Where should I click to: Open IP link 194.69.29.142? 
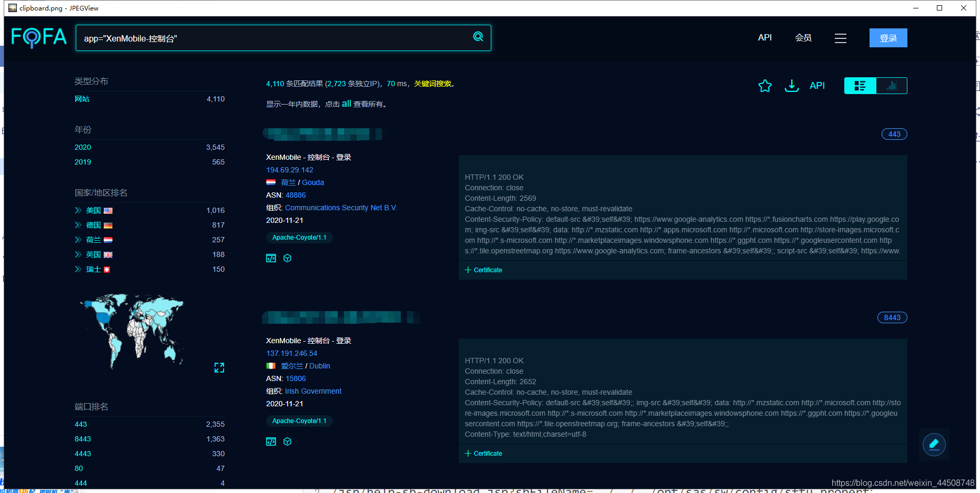pos(289,170)
